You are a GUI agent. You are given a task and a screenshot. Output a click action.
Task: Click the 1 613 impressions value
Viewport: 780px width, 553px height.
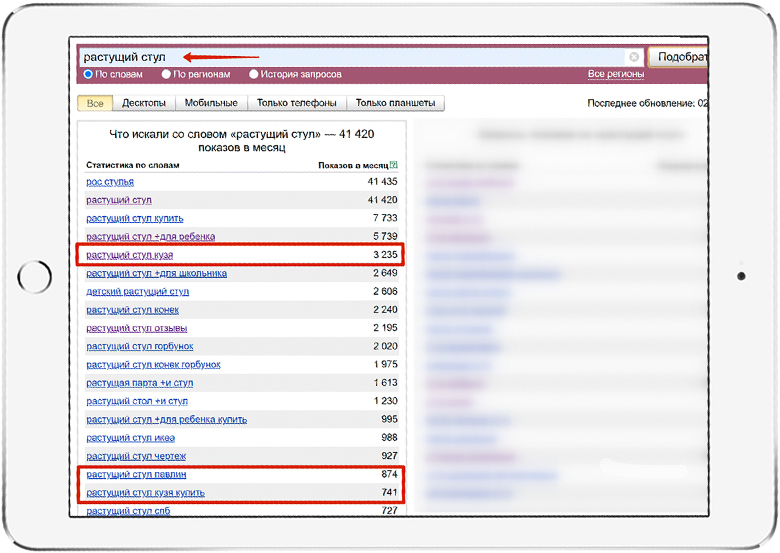(x=386, y=382)
